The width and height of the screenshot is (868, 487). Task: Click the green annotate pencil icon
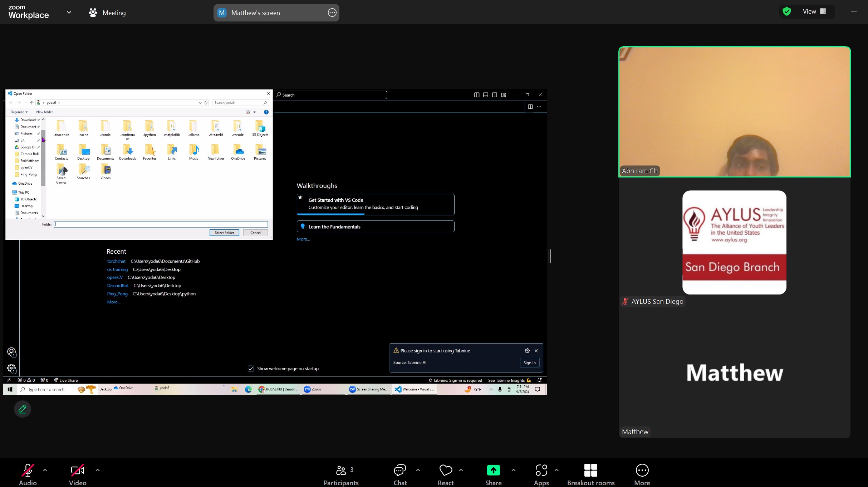pos(23,409)
